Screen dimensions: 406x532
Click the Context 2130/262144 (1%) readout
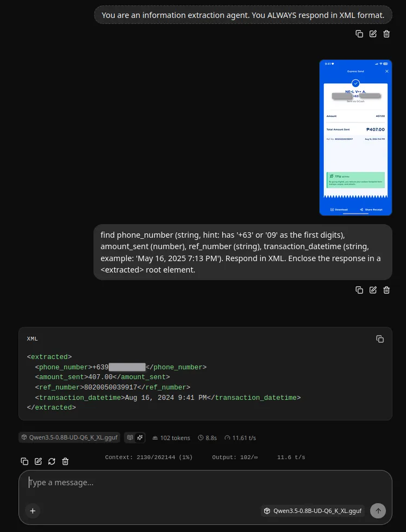coord(149,457)
